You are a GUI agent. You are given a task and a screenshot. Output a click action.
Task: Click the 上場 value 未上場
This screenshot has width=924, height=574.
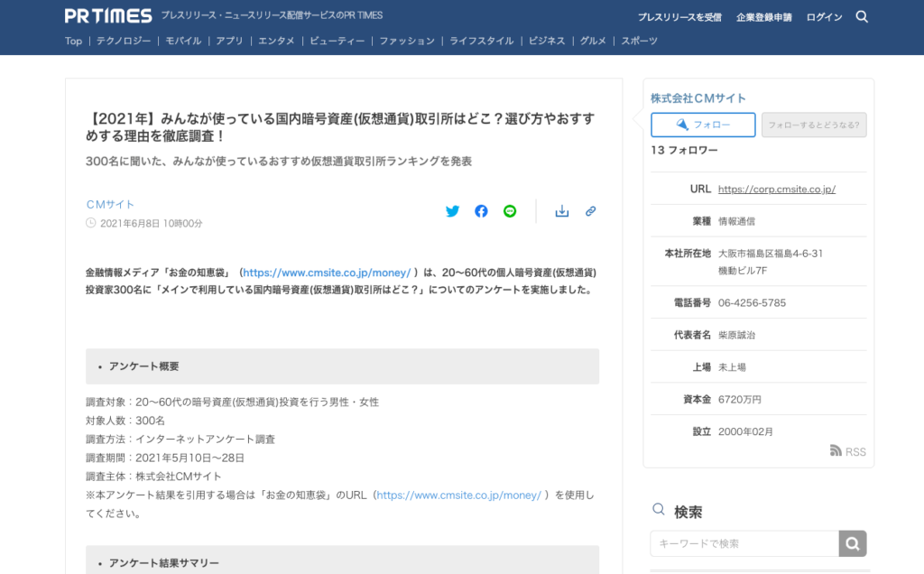[732, 367]
